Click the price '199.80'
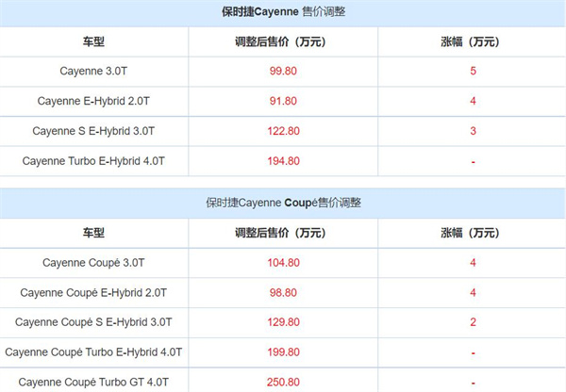This screenshot has width=566, height=392. (283, 352)
